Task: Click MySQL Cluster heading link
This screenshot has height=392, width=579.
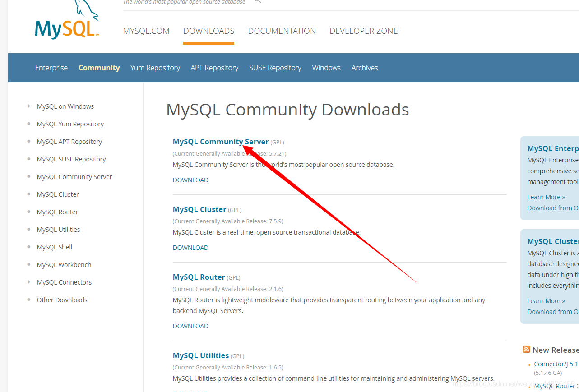Action: [x=199, y=209]
